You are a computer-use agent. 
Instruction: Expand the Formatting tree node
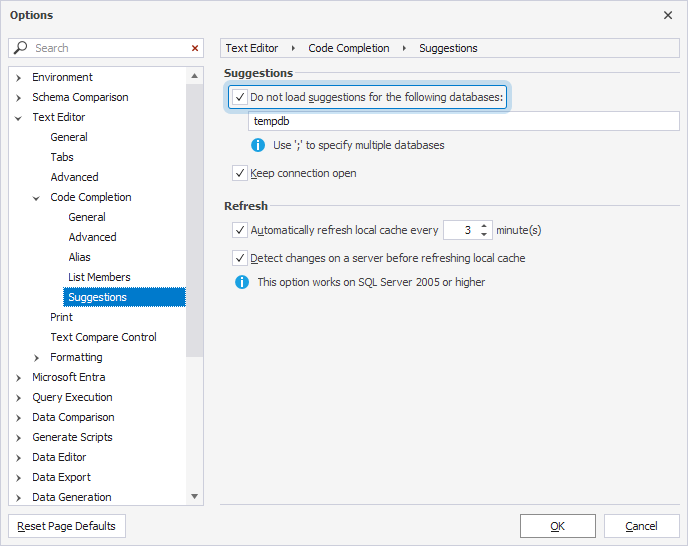click(x=37, y=357)
